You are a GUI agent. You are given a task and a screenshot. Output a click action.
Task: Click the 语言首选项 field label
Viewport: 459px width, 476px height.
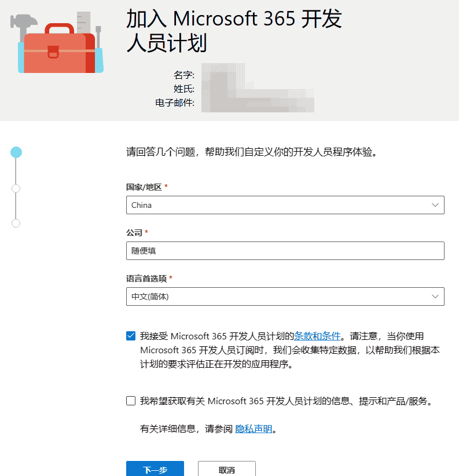pyautogui.click(x=146, y=279)
